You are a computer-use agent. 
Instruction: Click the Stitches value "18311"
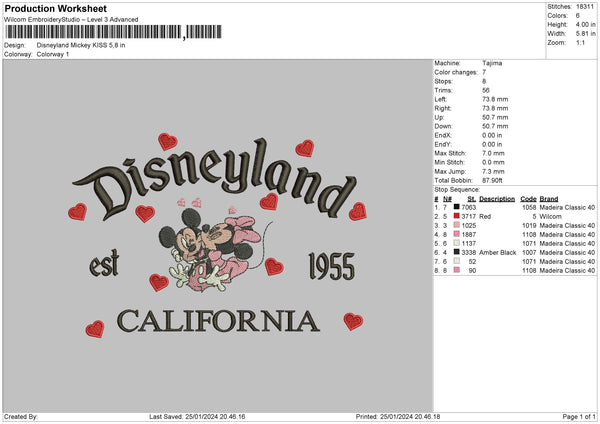coord(585,7)
